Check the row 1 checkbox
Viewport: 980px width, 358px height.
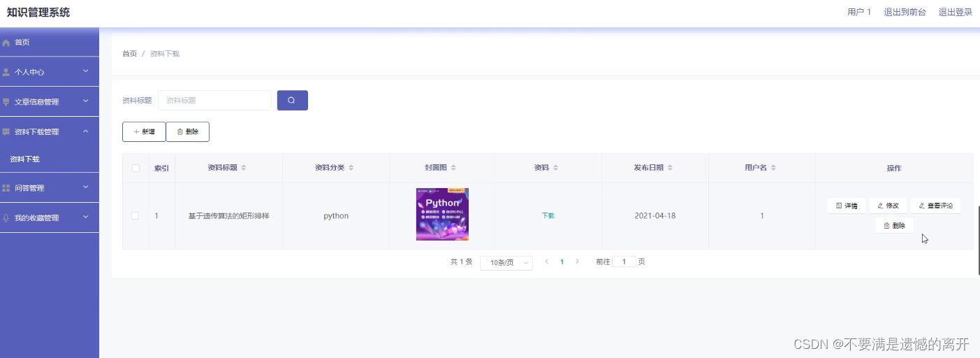pyautogui.click(x=136, y=215)
